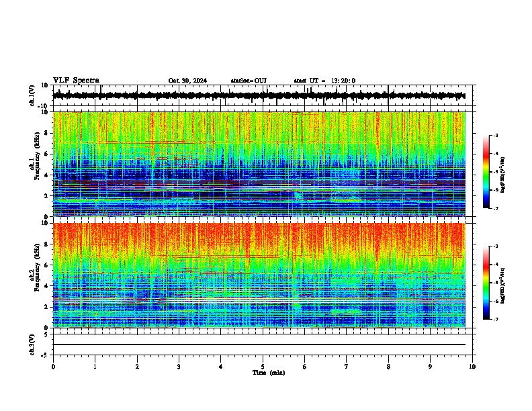Click the "-3" label on ch.2 color bar
This screenshot has width=532, height=411.
pos(495,246)
